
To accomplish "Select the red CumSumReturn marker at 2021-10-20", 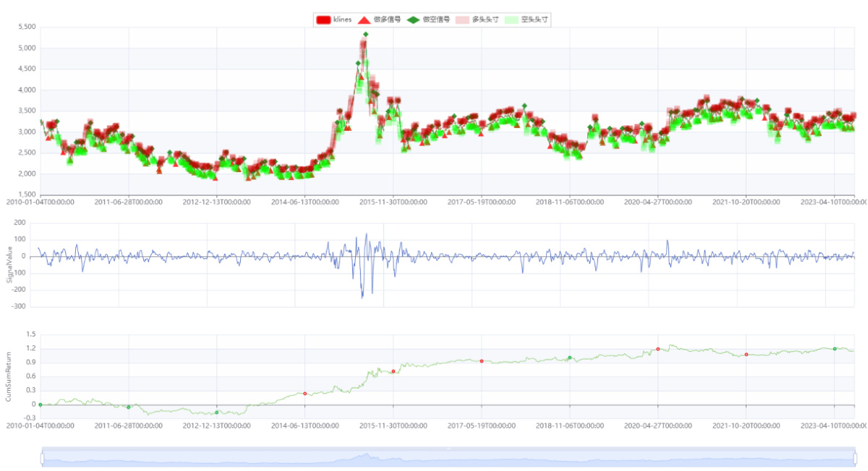I will [746, 355].
